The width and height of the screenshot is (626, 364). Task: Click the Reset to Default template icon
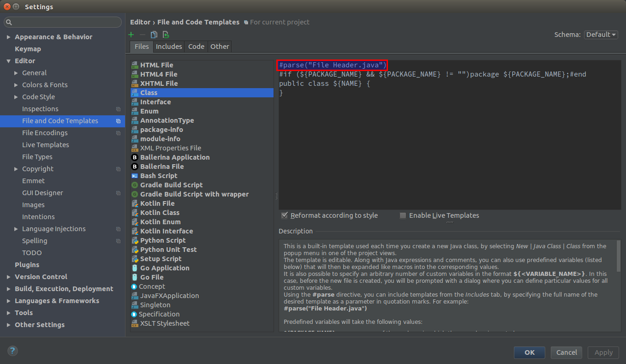[x=166, y=35]
